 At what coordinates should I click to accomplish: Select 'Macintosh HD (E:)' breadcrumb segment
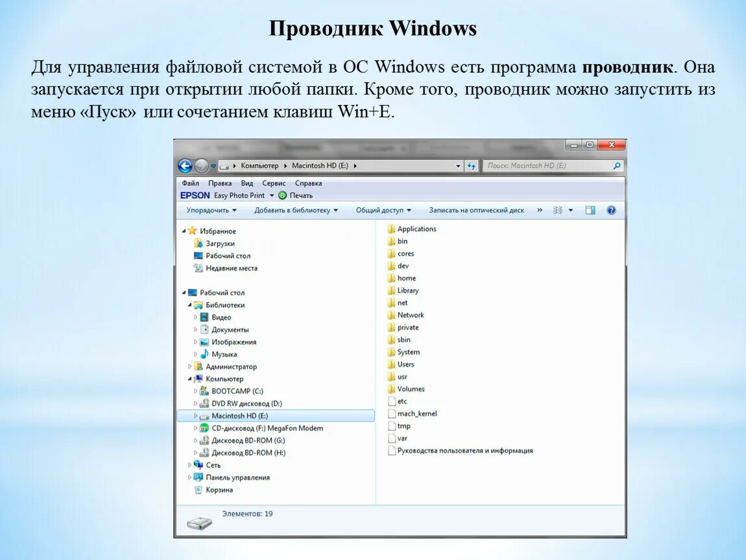pyautogui.click(x=320, y=165)
